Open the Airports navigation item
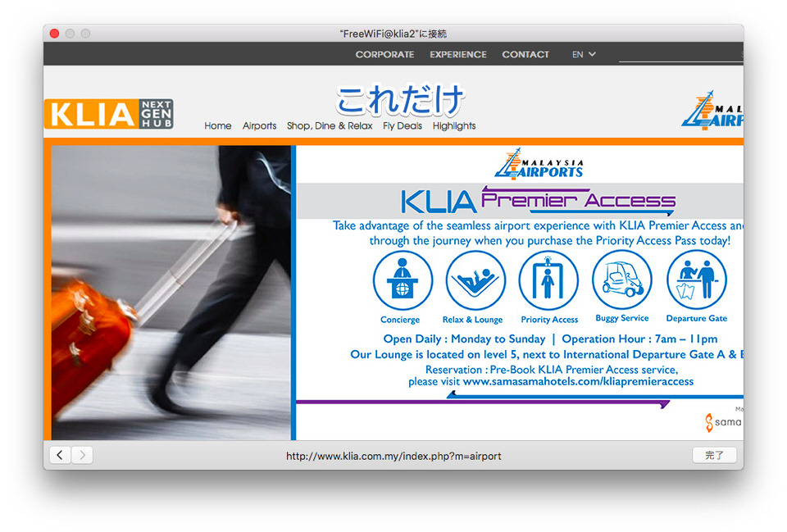The height and width of the screenshot is (532, 787). 260,126
